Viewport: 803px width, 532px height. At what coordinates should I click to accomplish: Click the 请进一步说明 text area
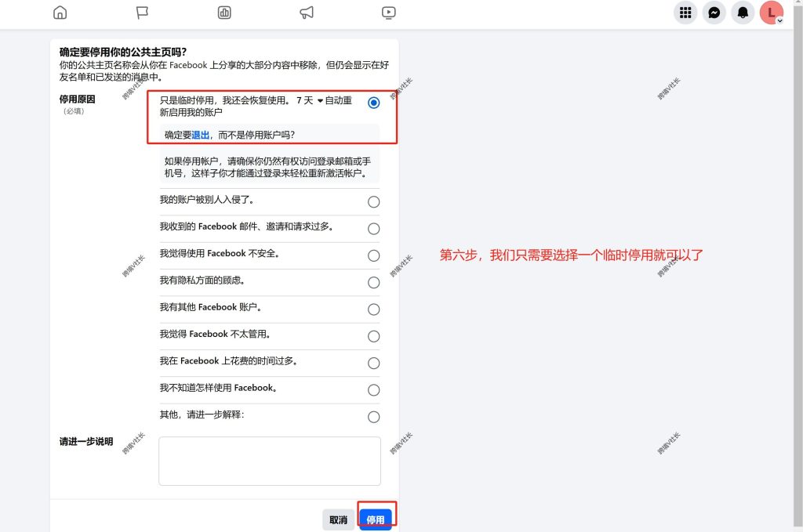[x=270, y=461]
